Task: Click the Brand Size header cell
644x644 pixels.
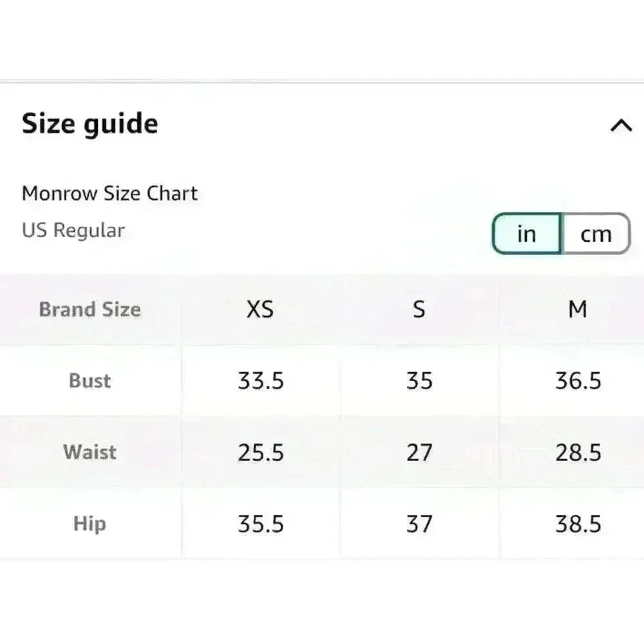Action: [x=90, y=310]
